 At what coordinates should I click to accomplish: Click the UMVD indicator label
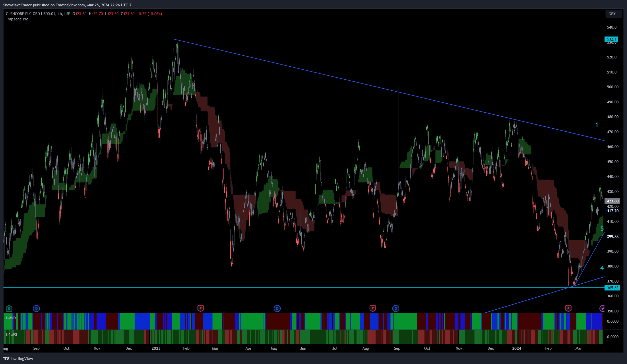[11, 318]
